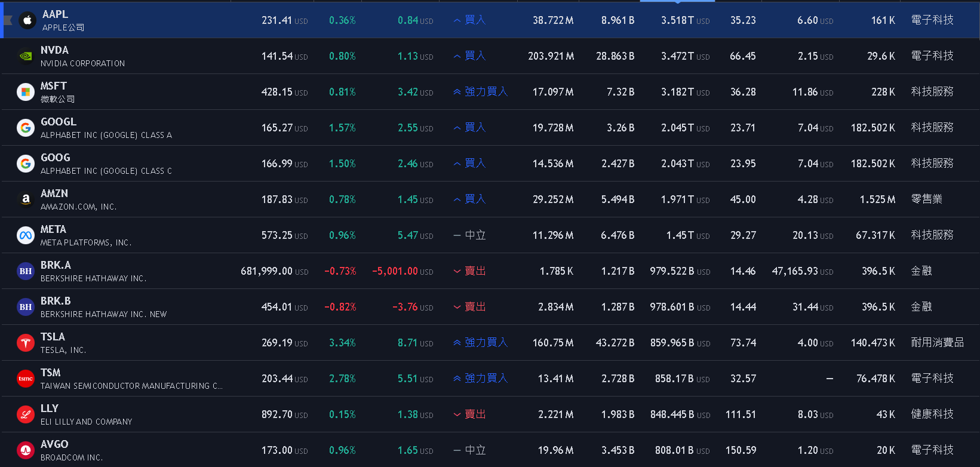This screenshot has height=467, width=980.
Task: Open the AVGO ticker symbol
Action: 54,444
